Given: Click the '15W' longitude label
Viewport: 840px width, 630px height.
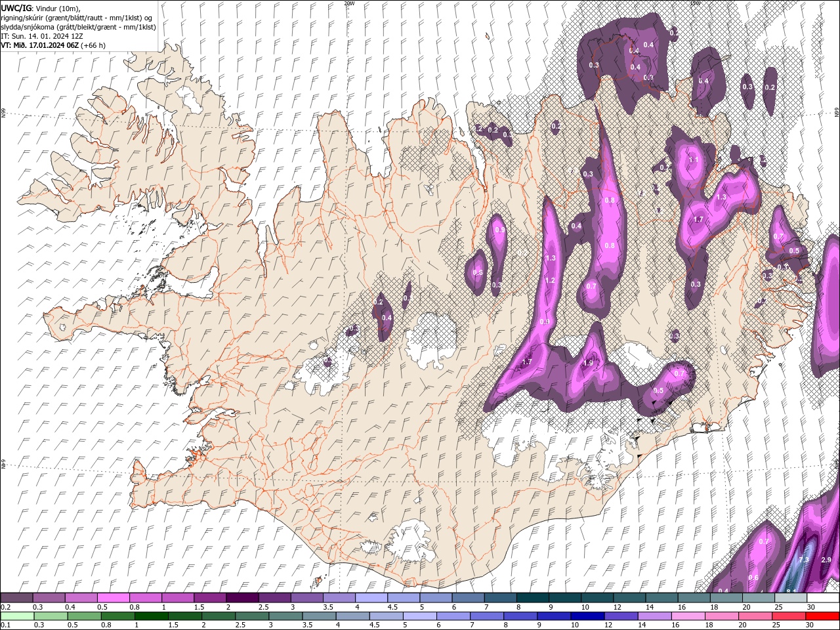Looking at the screenshot, I should 695,3.
